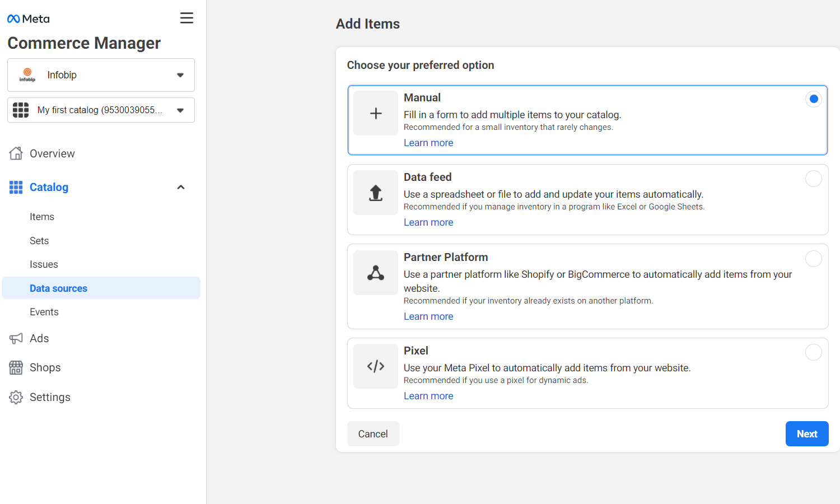Open Settings via the gear icon
Viewport: 840px width, 504px height.
(16, 397)
